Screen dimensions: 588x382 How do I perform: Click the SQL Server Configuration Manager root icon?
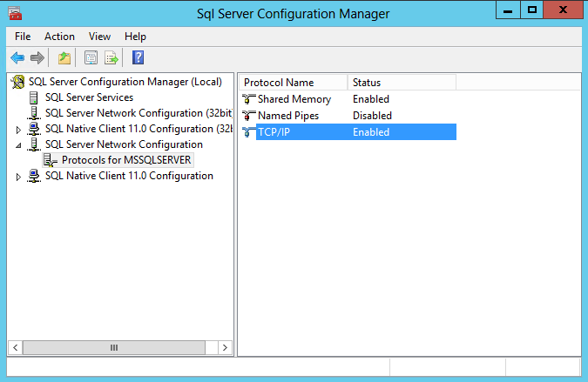(17, 82)
